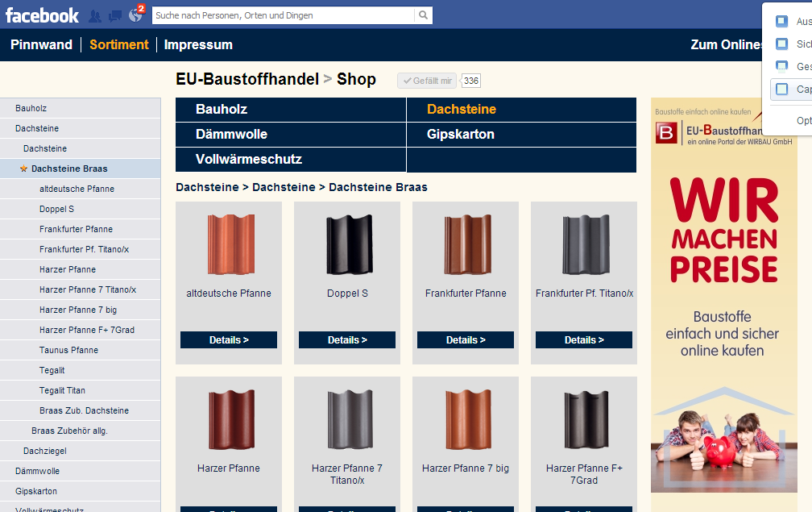This screenshot has height=512, width=812.
Task: Click the Harzer Pfanne 7 big tile image
Action: pyautogui.click(x=467, y=419)
